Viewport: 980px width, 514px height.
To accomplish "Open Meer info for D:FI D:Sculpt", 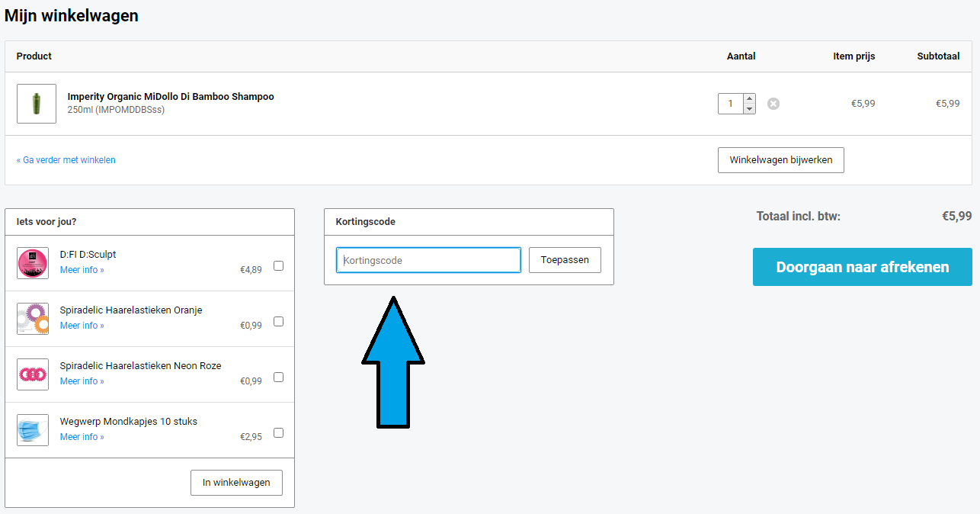I will pos(82,270).
